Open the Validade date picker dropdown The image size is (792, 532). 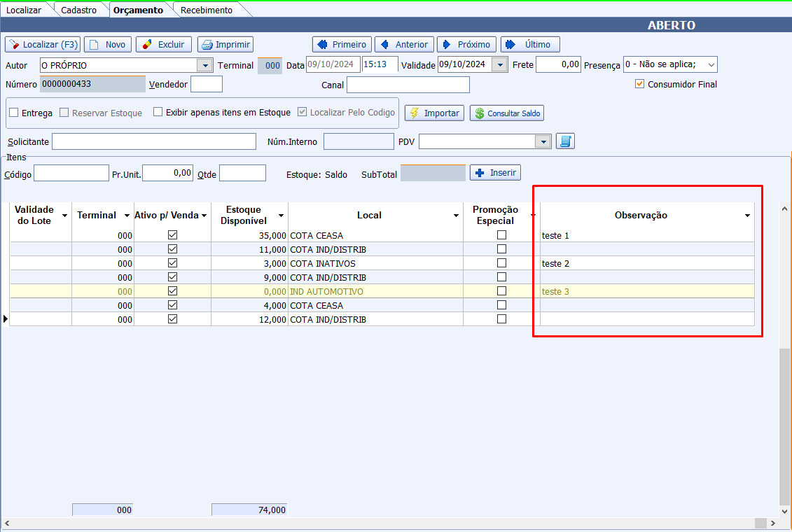tap(499, 64)
